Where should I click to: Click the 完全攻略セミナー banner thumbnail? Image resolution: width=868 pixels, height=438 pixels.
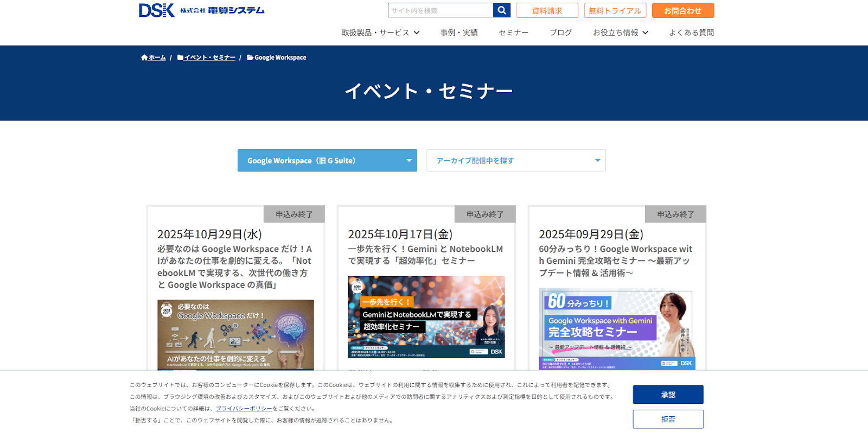pyautogui.click(x=617, y=329)
